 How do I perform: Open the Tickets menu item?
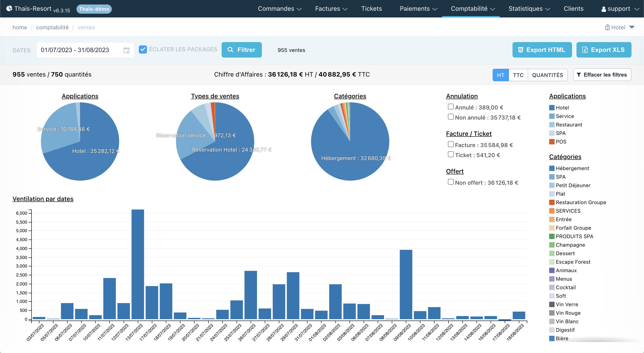371,9
